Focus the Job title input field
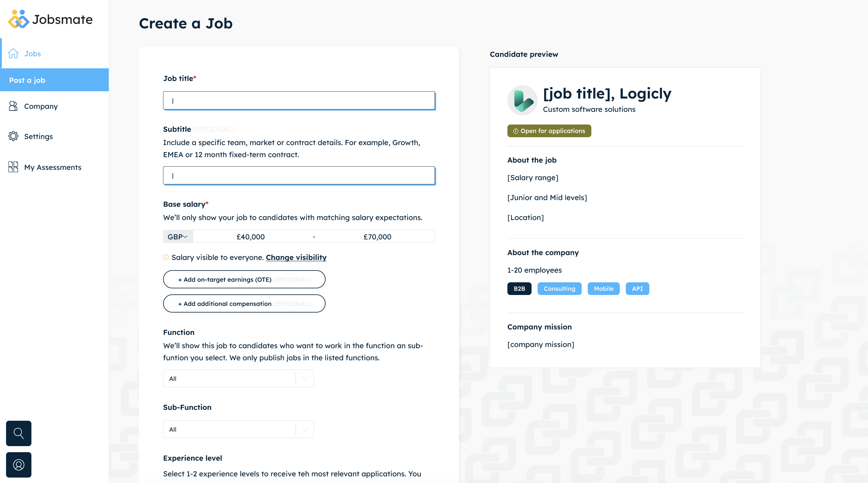Viewport: 868px width, 483px height. tap(299, 101)
